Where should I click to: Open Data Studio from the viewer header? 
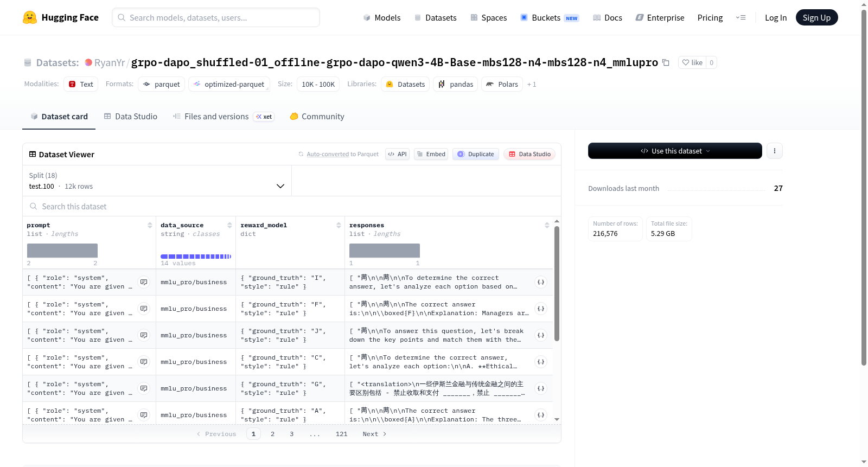point(529,154)
